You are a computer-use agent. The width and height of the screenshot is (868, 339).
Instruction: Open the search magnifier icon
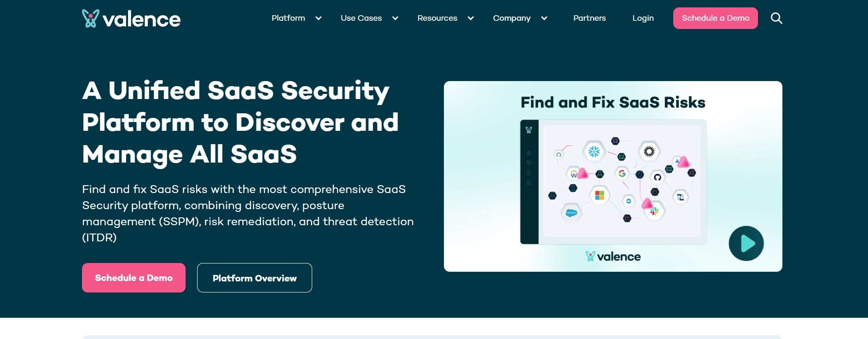click(776, 18)
